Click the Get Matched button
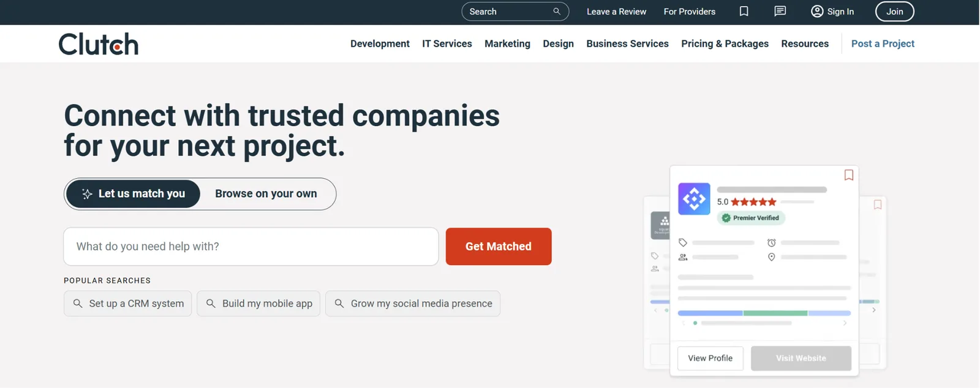The height and width of the screenshot is (388, 980). click(499, 247)
